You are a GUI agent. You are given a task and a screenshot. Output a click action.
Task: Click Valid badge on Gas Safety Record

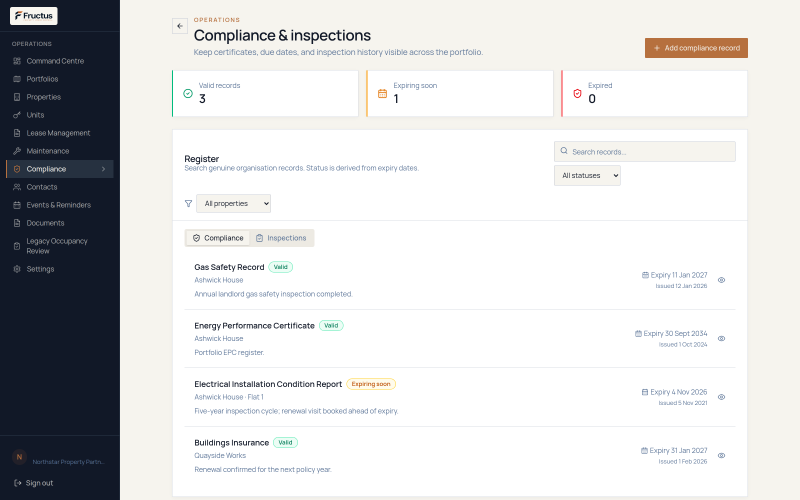[x=281, y=267]
